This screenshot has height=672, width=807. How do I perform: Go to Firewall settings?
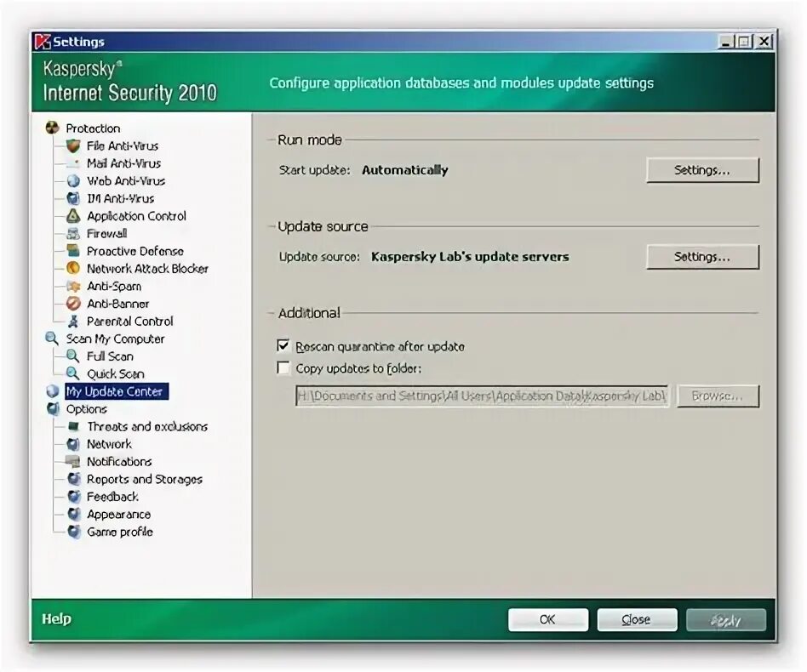click(x=106, y=233)
